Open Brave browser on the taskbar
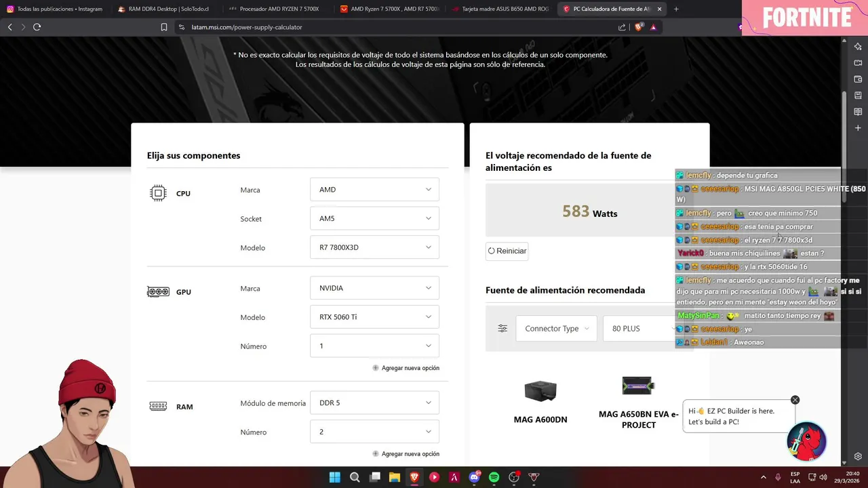The image size is (868, 488). (x=414, y=477)
